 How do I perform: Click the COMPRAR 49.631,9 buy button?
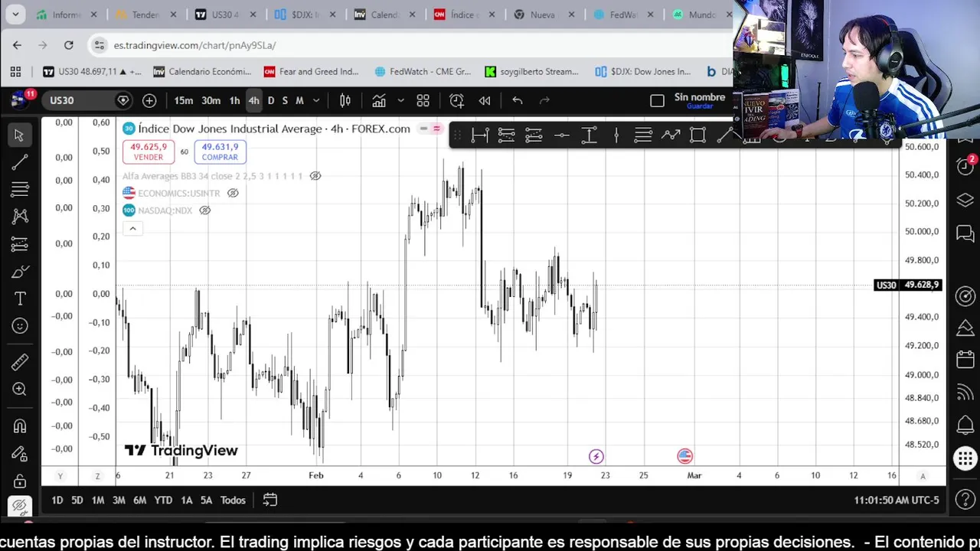point(220,152)
